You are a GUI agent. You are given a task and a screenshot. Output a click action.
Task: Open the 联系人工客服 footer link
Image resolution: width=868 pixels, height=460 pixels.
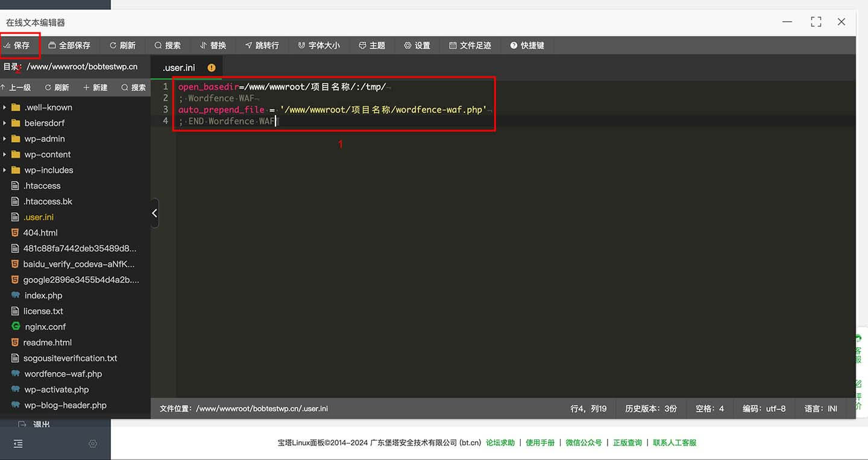(x=675, y=443)
